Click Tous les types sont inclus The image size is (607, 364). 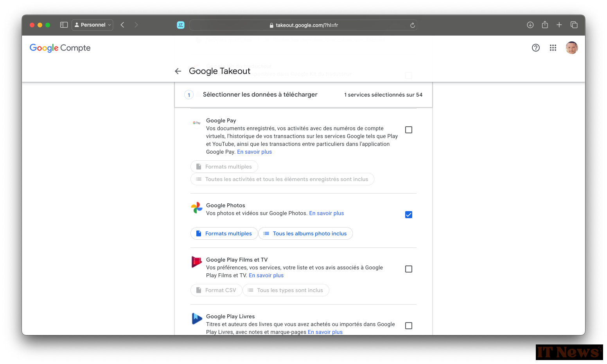(x=286, y=290)
